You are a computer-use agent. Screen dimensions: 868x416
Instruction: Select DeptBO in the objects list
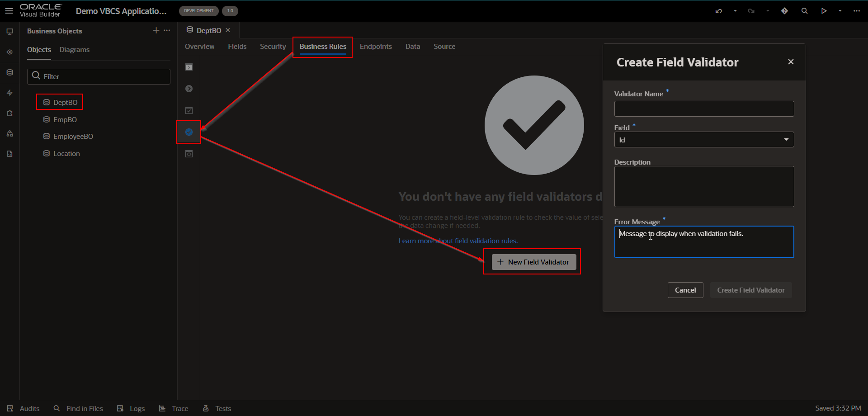pos(60,103)
